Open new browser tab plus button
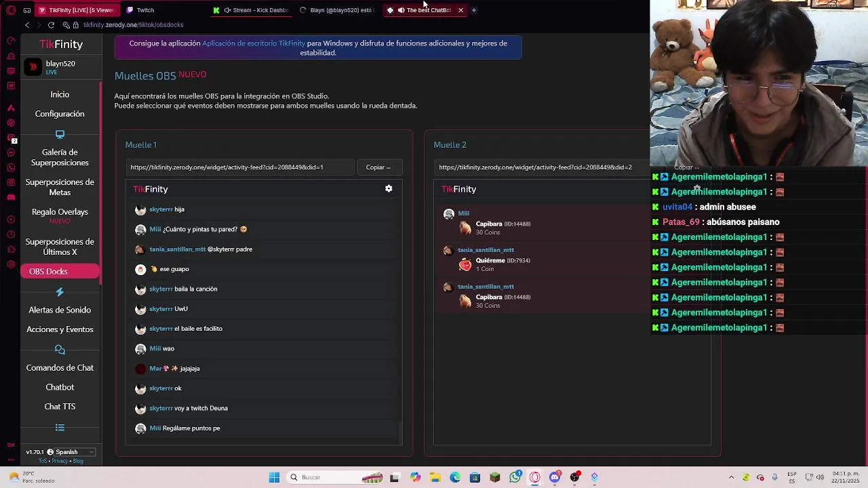Image resolution: width=868 pixels, height=488 pixels. pos(473,10)
